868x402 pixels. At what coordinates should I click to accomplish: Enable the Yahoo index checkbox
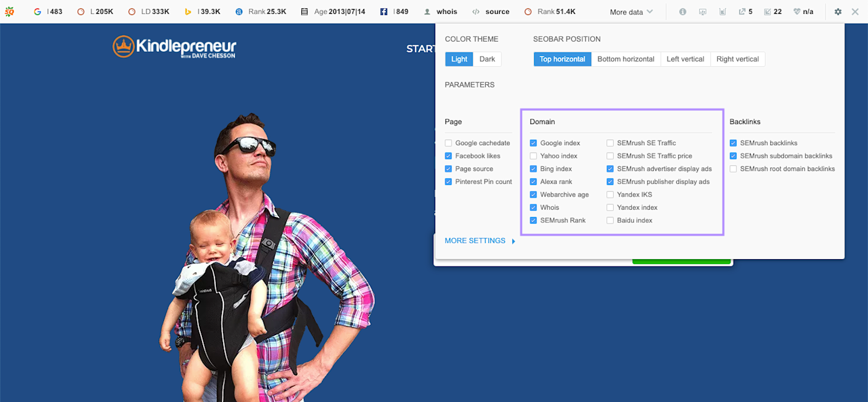[533, 156]
